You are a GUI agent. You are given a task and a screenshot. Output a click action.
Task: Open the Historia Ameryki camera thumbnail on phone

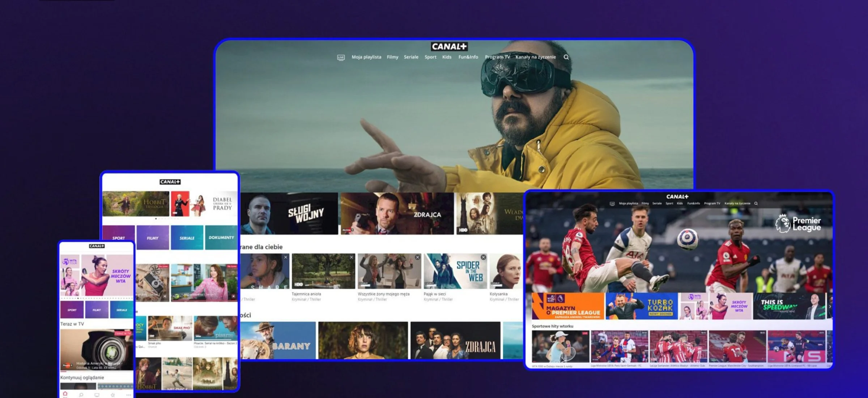[x=97, y=350]
